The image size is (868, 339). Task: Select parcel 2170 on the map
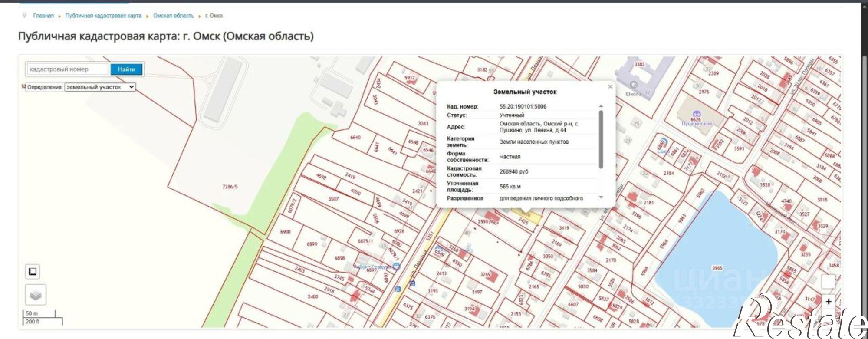(611, 260)
